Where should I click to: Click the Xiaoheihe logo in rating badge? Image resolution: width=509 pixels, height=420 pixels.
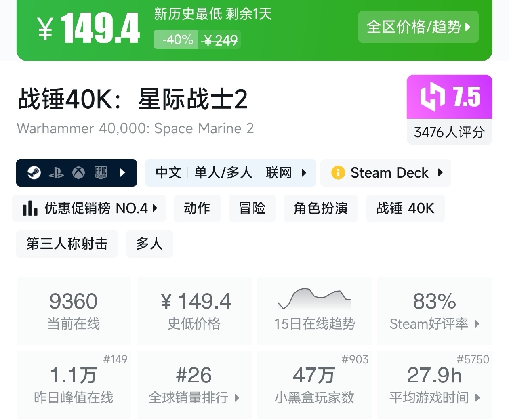432,97
